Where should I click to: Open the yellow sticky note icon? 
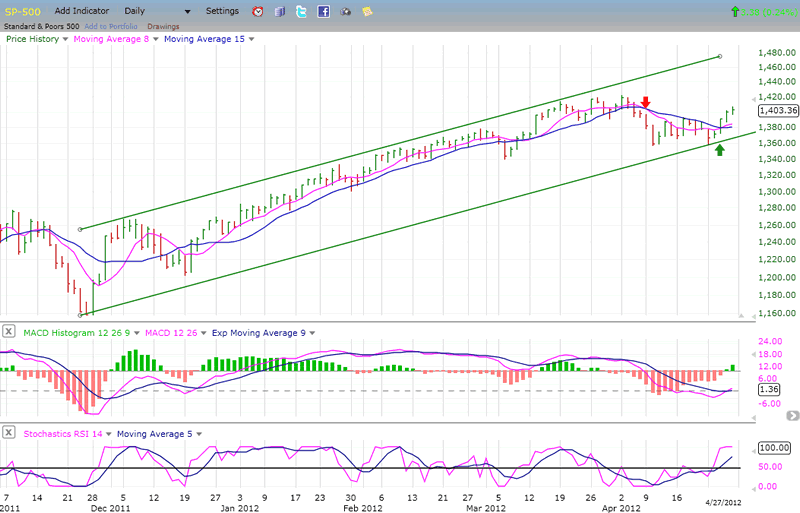367,12
